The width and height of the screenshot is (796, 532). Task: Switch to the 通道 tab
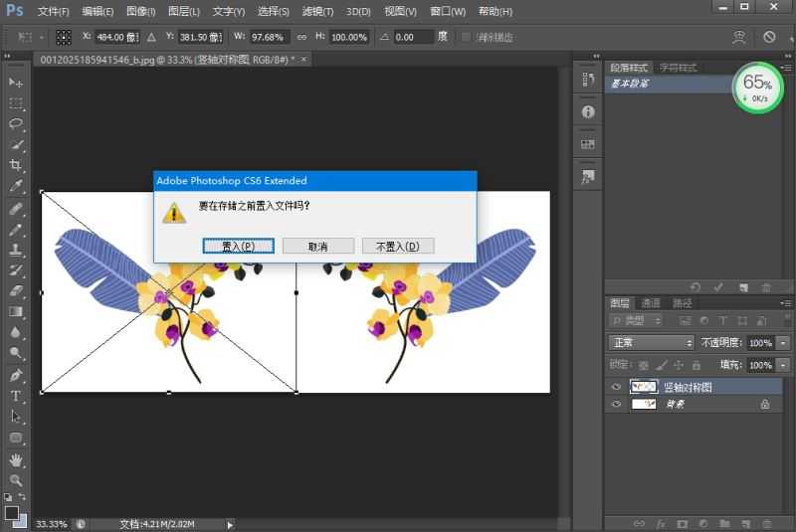[650, 303]
